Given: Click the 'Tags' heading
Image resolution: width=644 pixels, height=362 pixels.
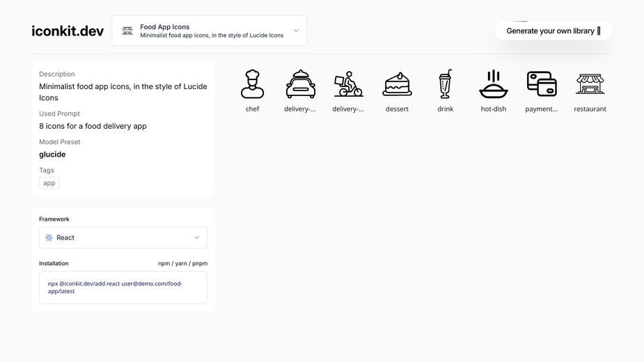Looking at the screenshot, I should tap(47, 170).
